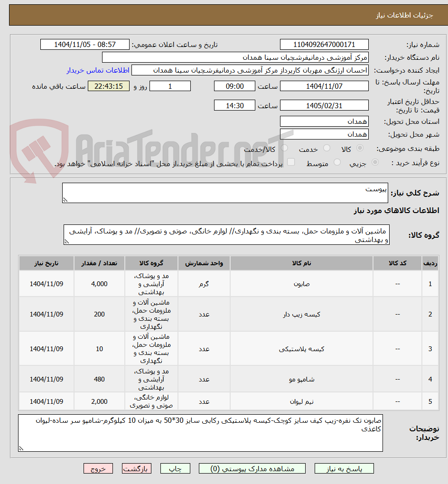Click the تاریخ نیاز column header
The width and height of the screenshot is (448, 484).
pyautogui.click(x=47, y=263)
